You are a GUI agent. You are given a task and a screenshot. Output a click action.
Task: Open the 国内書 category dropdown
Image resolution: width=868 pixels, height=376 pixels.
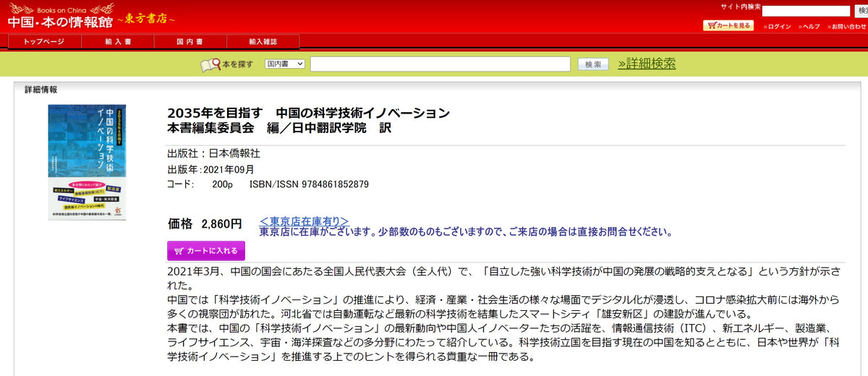(284, 64)
